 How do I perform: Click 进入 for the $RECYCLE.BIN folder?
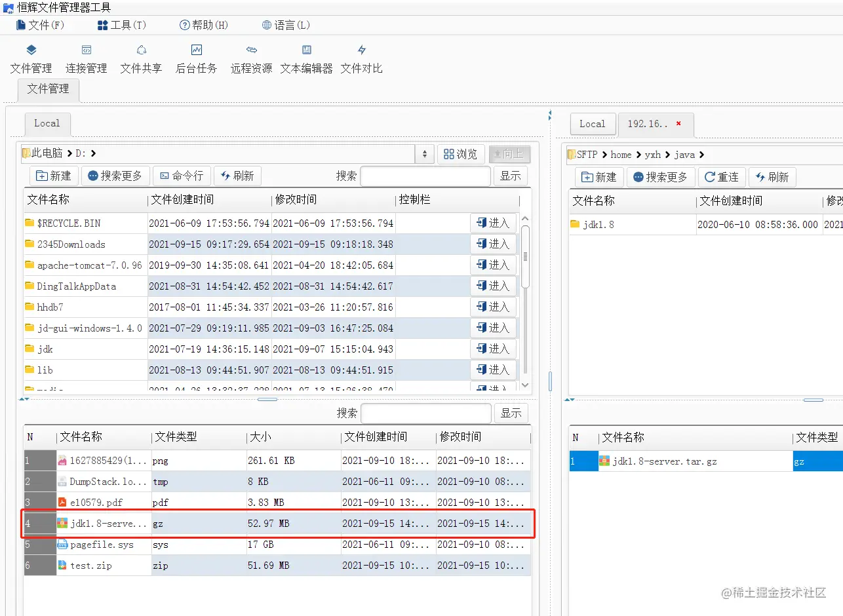click(x=494, y=223)
